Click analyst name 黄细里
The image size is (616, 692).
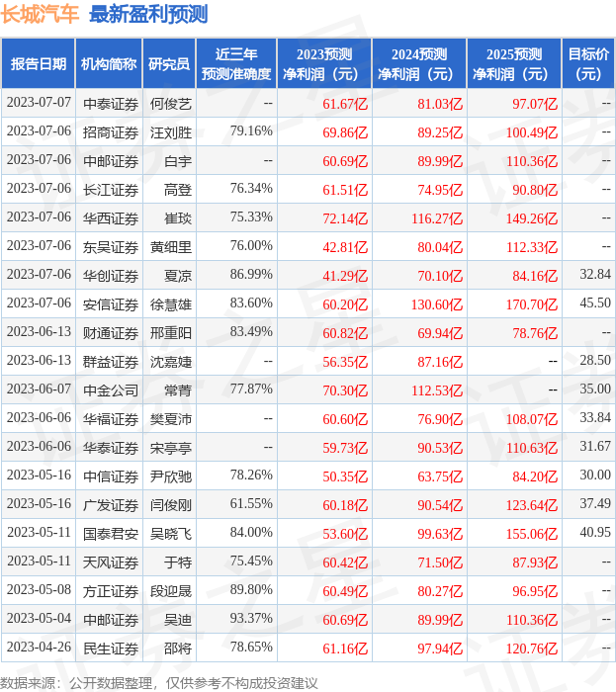coord(171,247)
